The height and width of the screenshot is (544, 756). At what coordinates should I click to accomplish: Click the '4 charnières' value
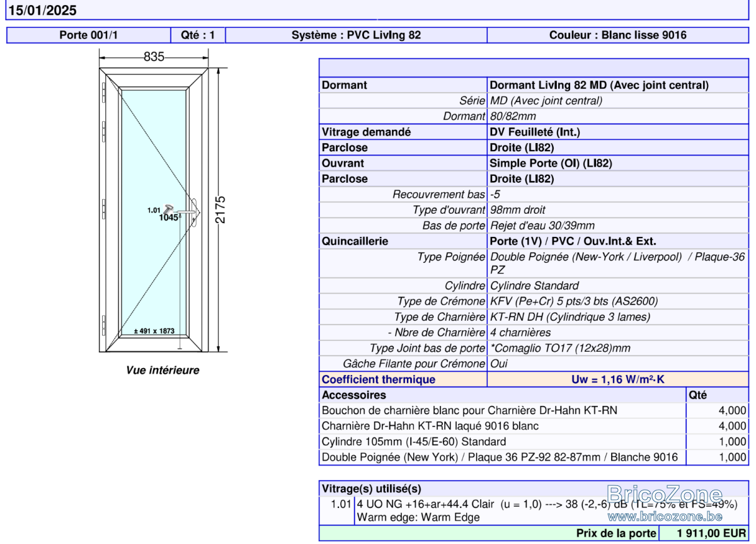[520, 333]
